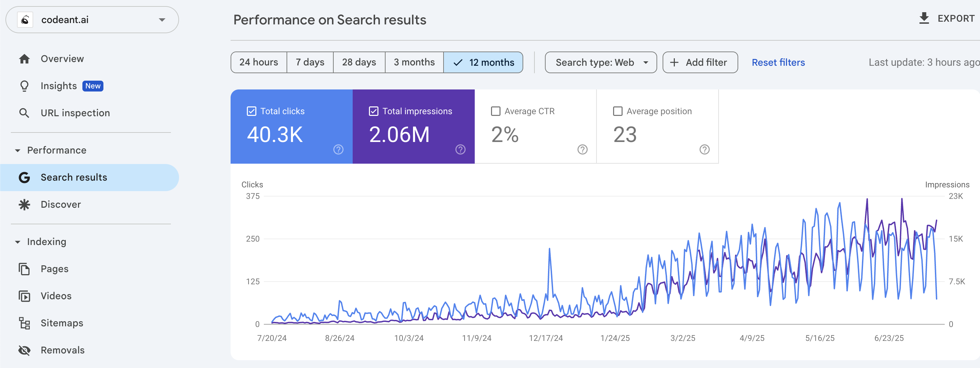Click the Export download icon
980x368 pixels.
click(924, 18)
